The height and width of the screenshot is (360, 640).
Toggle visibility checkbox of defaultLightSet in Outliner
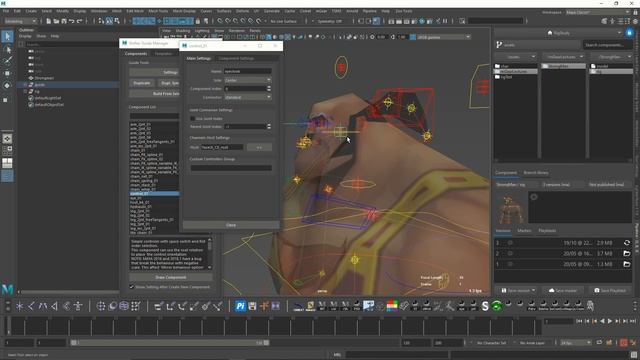point(31,98)
